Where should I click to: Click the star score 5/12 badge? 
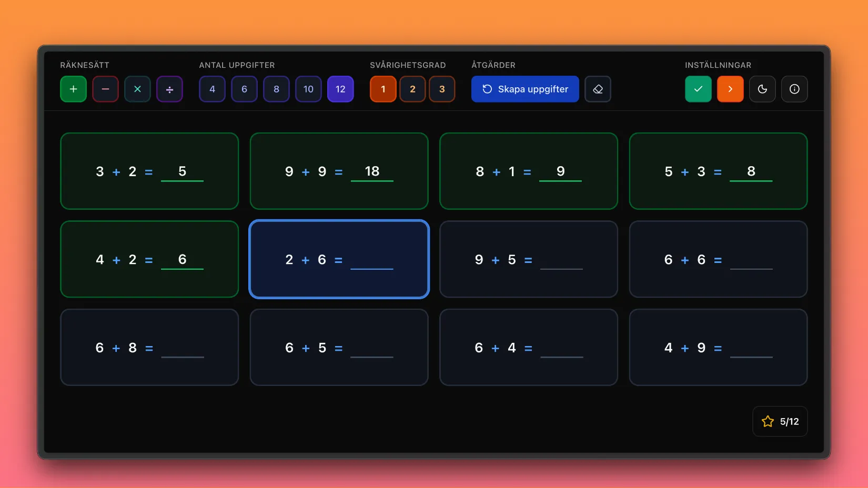coord(780,421)
